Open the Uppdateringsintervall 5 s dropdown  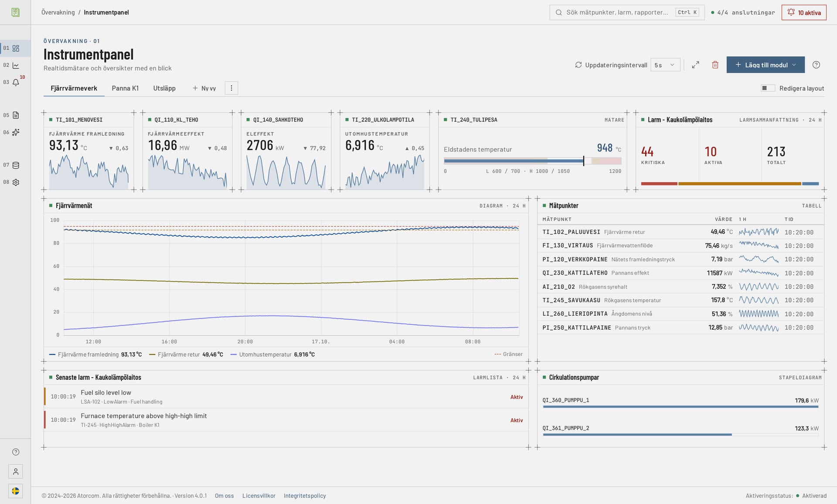pyautogui.click(x=665, y=65)
